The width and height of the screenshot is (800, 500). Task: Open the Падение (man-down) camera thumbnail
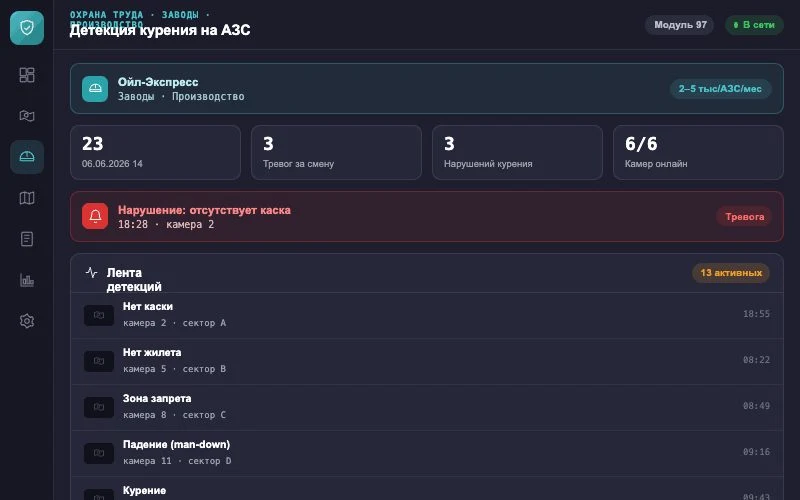pos(99,453)
